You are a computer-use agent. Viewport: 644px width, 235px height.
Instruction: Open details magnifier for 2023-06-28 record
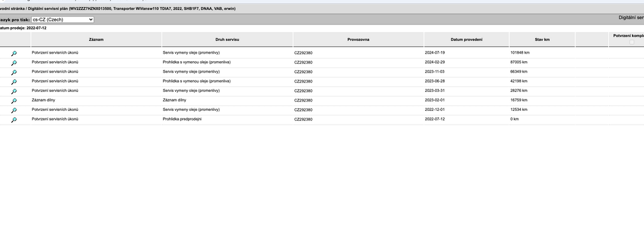pyautogui.click(x=14, y=82)
